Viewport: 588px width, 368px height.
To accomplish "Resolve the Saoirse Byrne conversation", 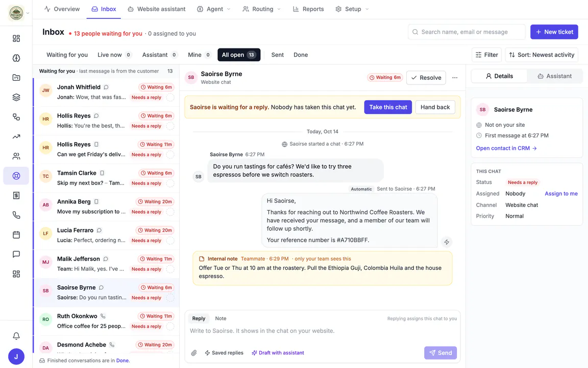I will point(426,78).
